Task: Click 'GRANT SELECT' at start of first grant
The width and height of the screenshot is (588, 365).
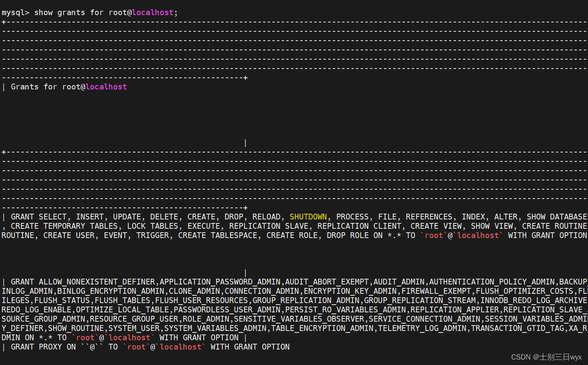Action: click(39, 217)
